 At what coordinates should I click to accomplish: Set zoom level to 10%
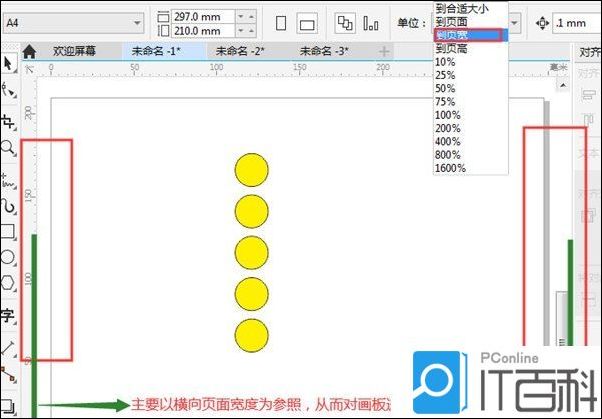(471, 62)
